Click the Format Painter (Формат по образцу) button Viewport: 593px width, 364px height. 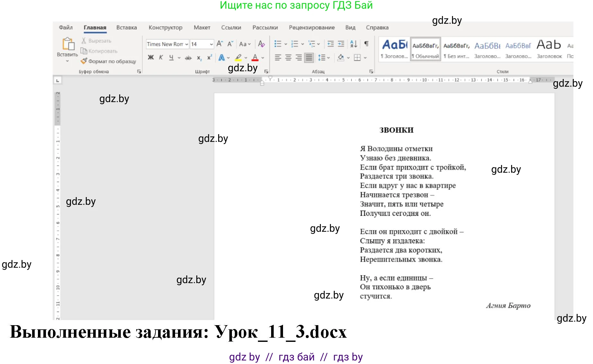(x=109, y=61)
